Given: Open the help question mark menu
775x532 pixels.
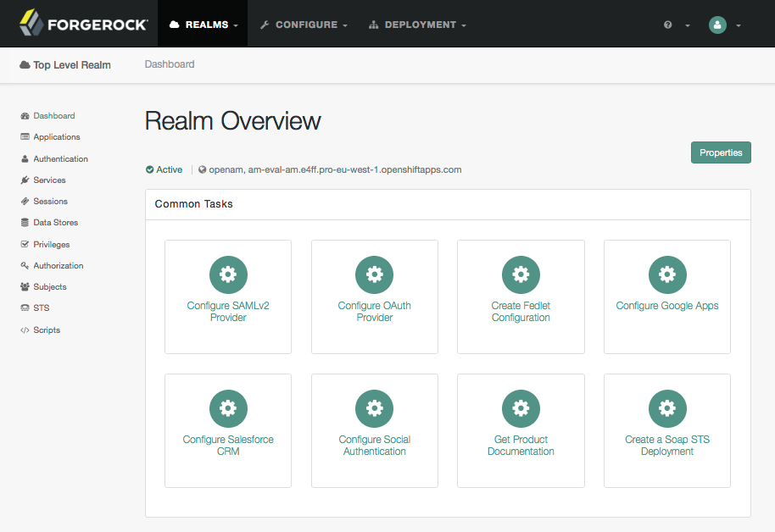Looking at the screenshot, I should pos(677,25).
